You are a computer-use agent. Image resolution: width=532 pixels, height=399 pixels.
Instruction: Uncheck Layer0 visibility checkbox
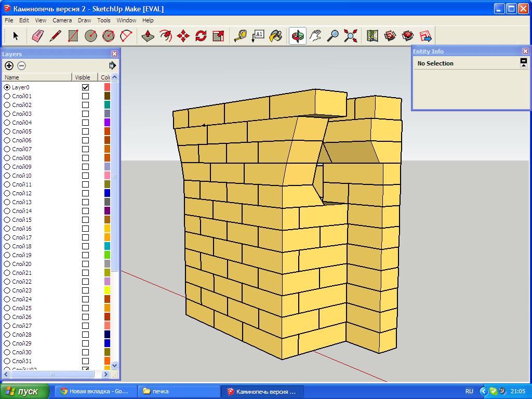click(x=85, y=87)
